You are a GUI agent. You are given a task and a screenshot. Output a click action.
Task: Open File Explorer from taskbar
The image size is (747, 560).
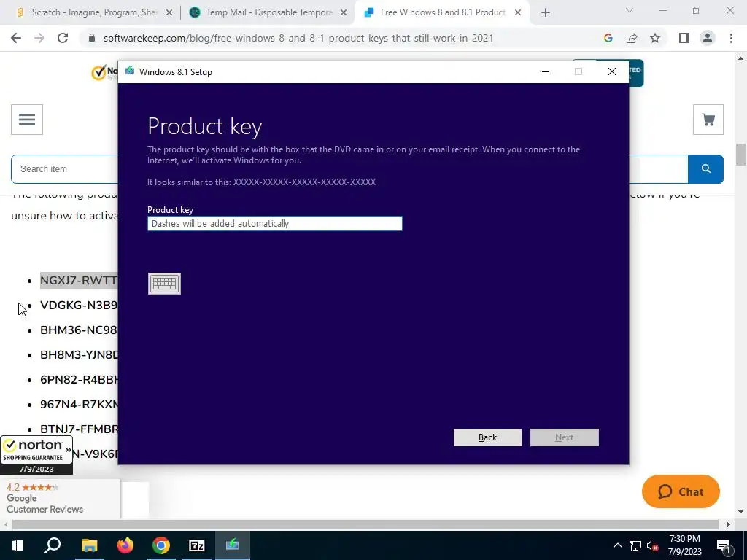[89, 545]
